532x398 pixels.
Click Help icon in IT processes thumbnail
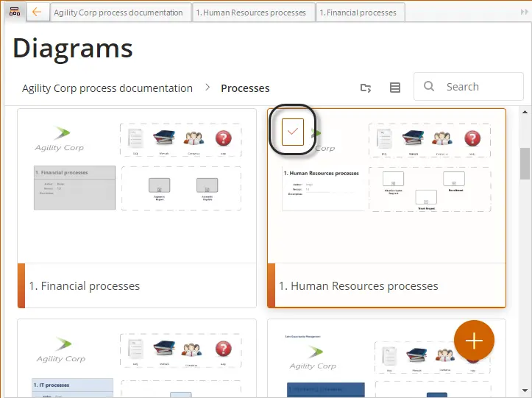point(223,349)
